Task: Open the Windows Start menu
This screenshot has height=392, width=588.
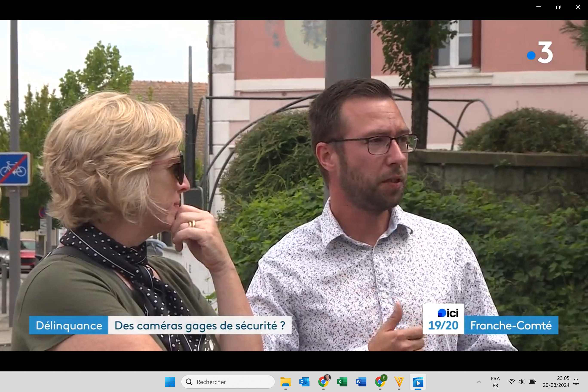Action: pyautogui.click(x=170, y=382)
